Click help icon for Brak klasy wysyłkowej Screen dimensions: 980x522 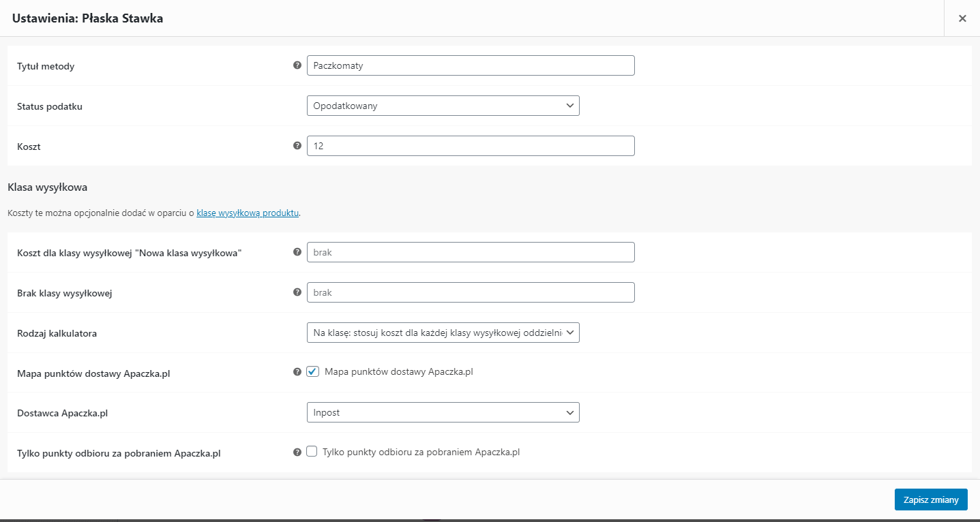coord(297,292)
